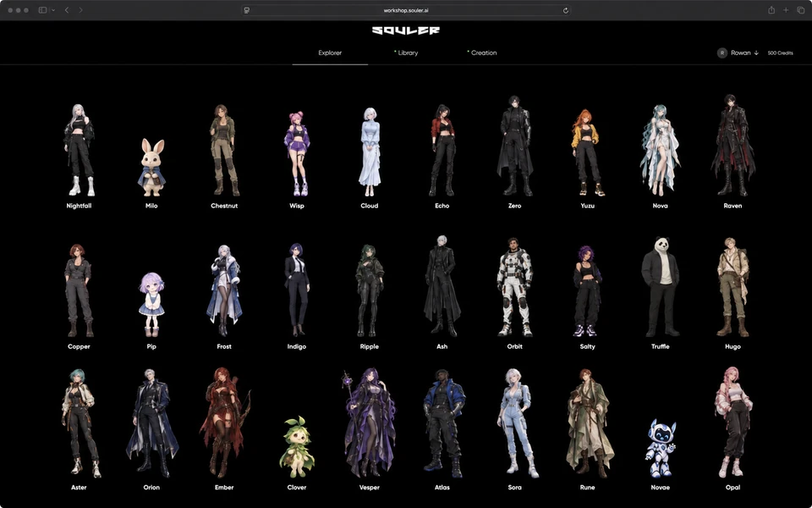
Task: Select the Milo bunny character
Action: tap(151, 168)
